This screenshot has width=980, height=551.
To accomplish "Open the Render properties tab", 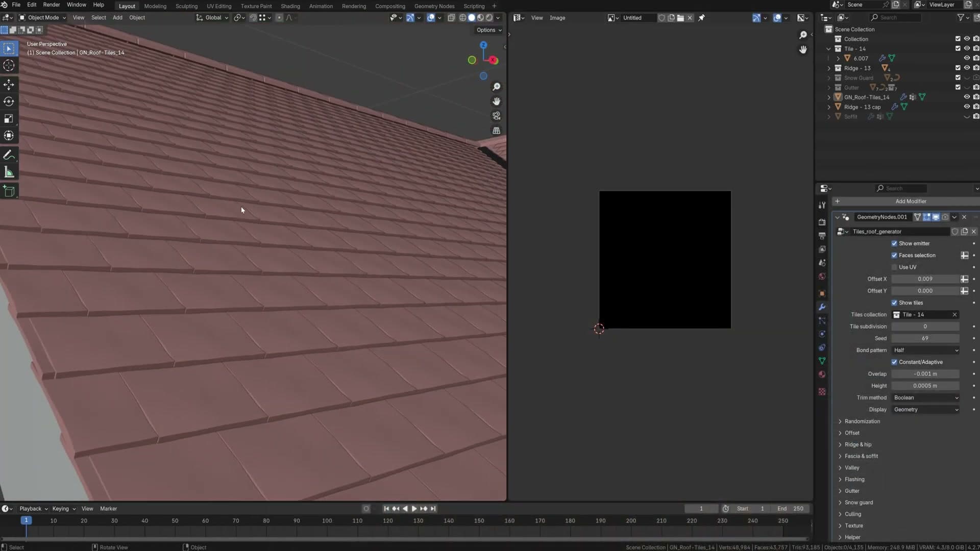I will (822, 222).
